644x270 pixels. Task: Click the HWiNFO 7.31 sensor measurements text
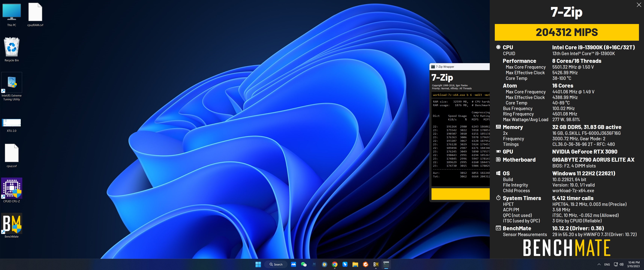[595, 234]
